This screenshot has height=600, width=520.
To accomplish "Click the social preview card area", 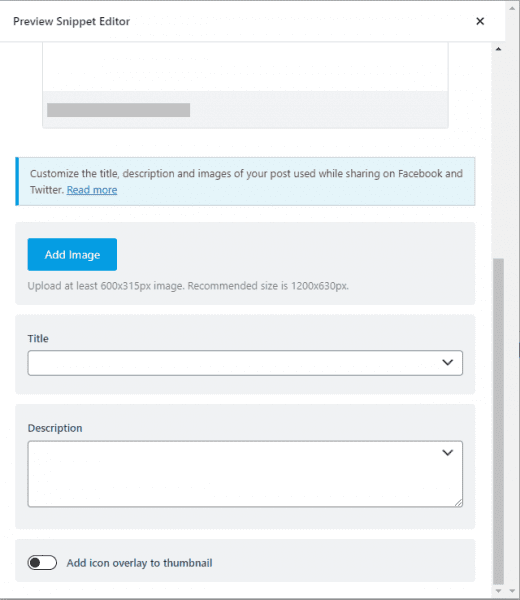I will (x=245, y=85).
